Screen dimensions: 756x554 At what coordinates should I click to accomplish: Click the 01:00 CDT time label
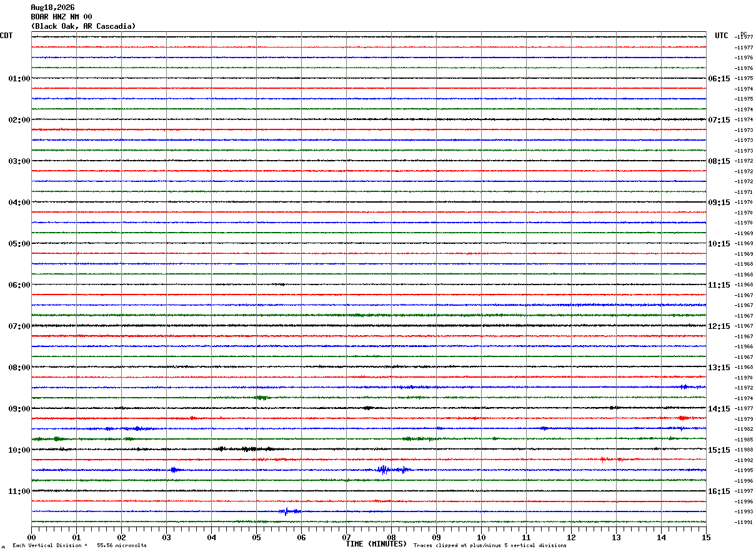coord(19,79)
